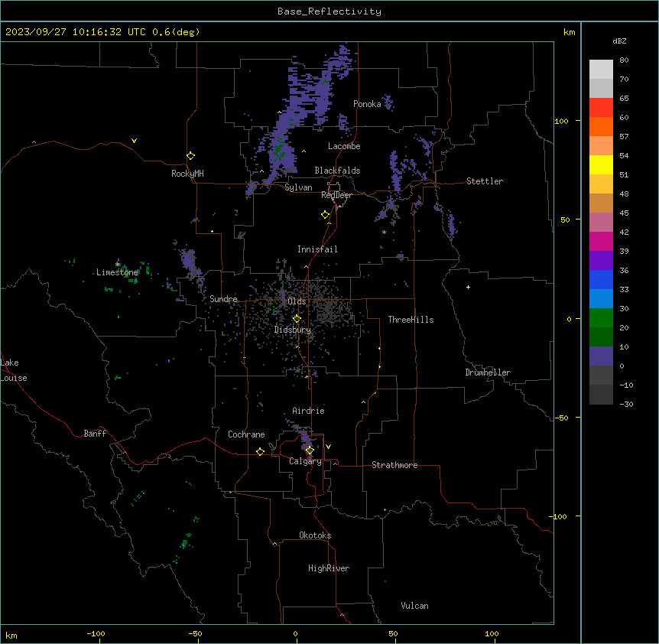Click the Okotoks town label
The image size is (659, 644).
(315, 535)
